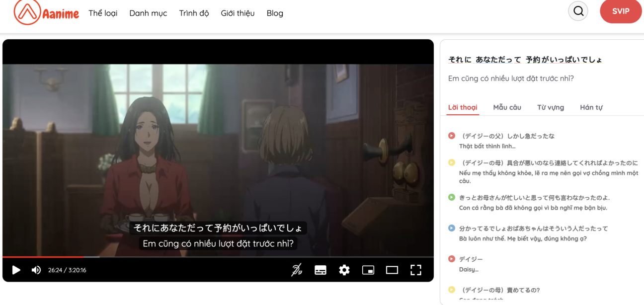644x305 pixels.
Task: Play the デイジー dialogue line
Action: pyautogui.click(x=451, y=259)
